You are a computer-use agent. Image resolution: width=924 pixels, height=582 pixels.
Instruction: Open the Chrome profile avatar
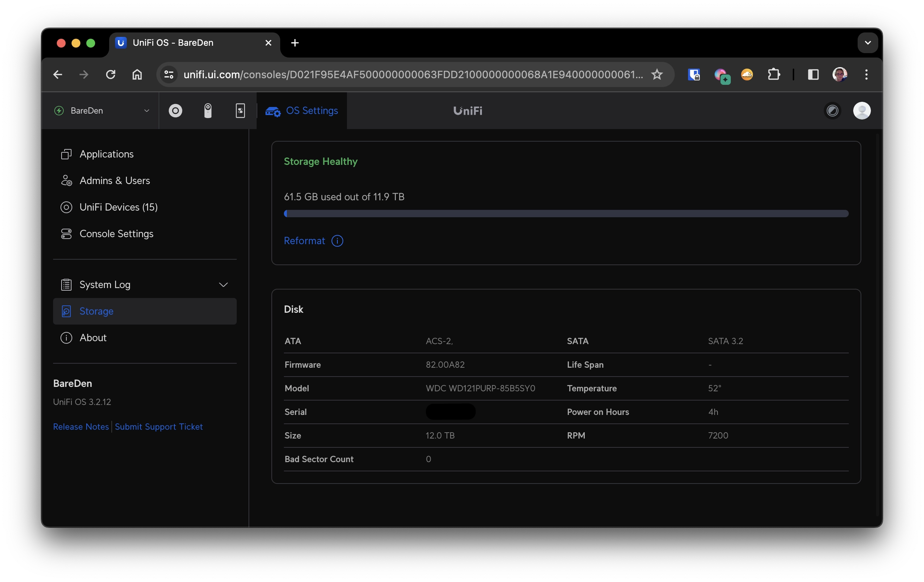840,75
